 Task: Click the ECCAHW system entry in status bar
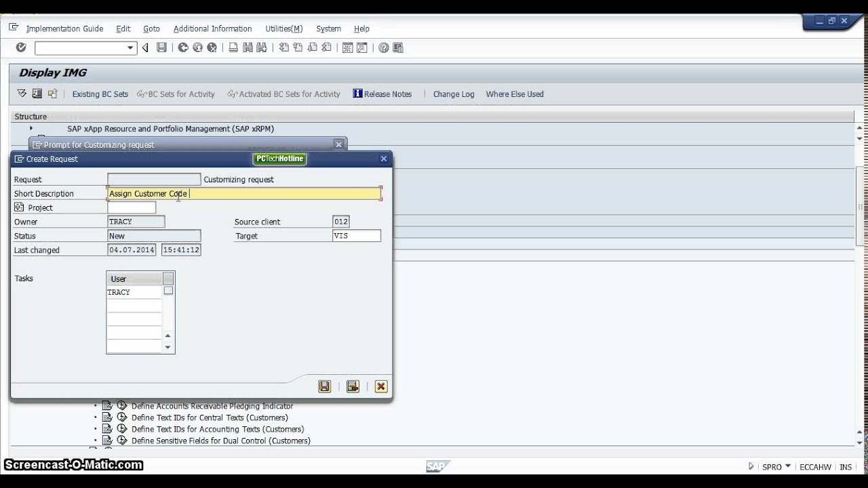click(815, 467)
